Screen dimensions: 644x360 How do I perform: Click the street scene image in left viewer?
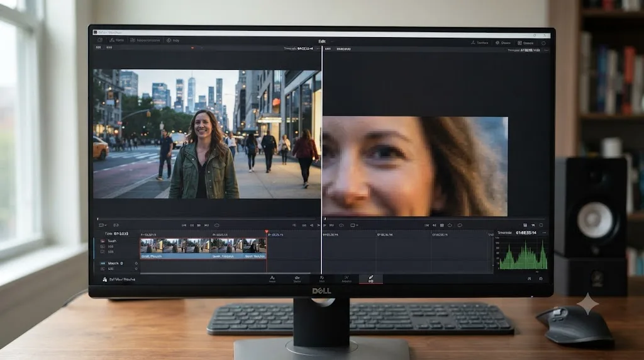[206, 134]
